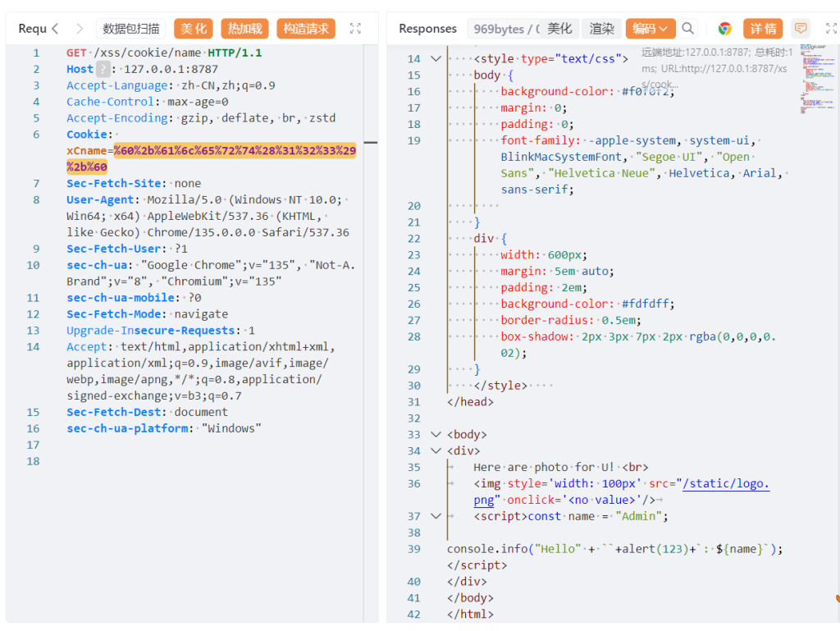Collapse the style block at line 14
Image resolution: width=840 pixels, height=631 pixels.
tap(436, 59)
